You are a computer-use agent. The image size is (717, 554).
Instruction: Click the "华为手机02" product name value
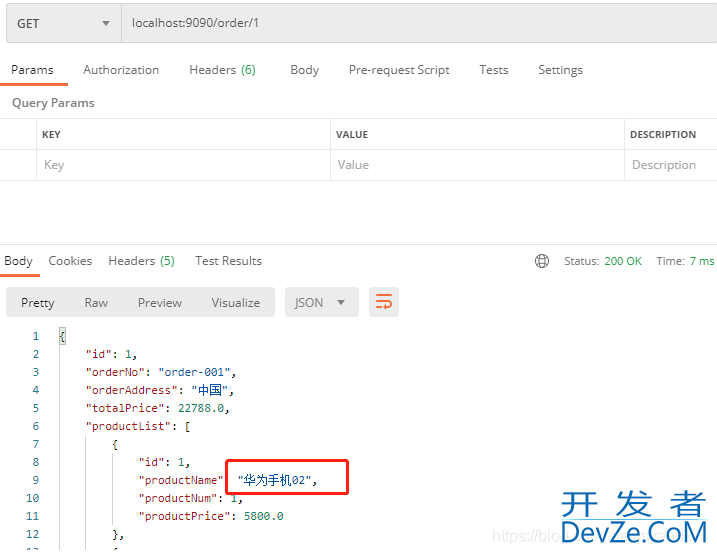274,480
